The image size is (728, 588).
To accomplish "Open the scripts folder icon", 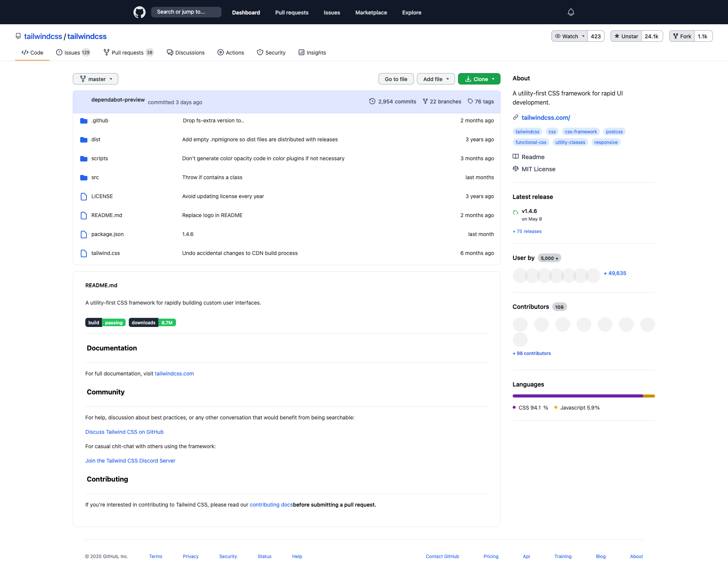I will tap(84, 158).
